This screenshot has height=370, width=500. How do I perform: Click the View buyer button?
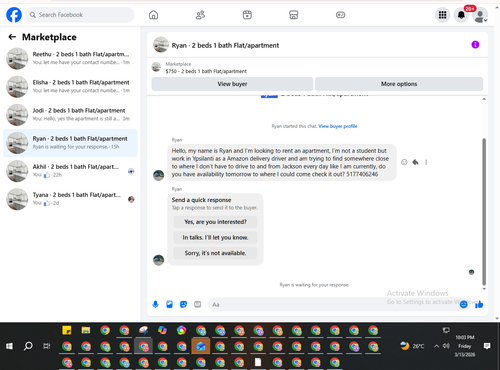[232, 84]
